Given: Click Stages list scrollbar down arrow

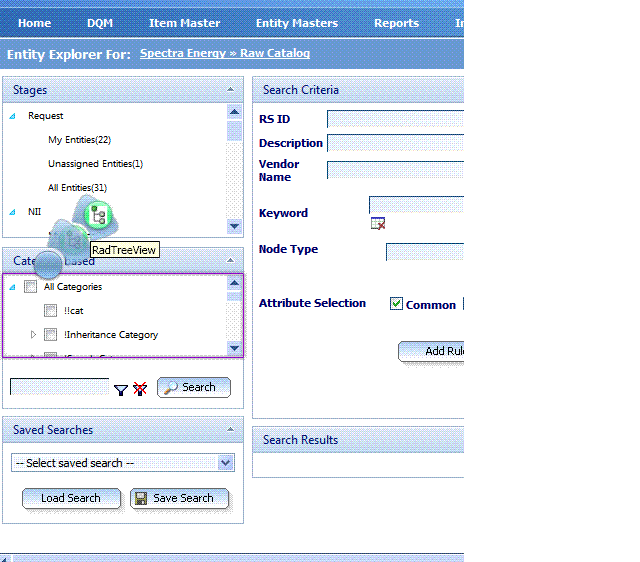Looking at the screenshot, I should click(x=234, y=226).
